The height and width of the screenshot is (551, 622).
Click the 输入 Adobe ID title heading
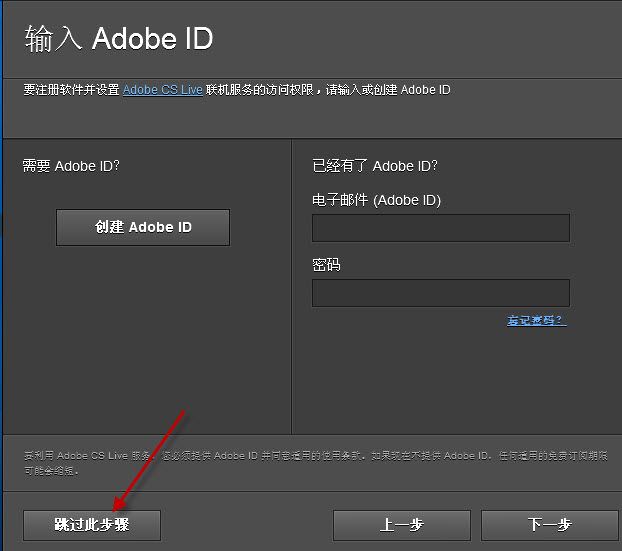tap(118, 39)
